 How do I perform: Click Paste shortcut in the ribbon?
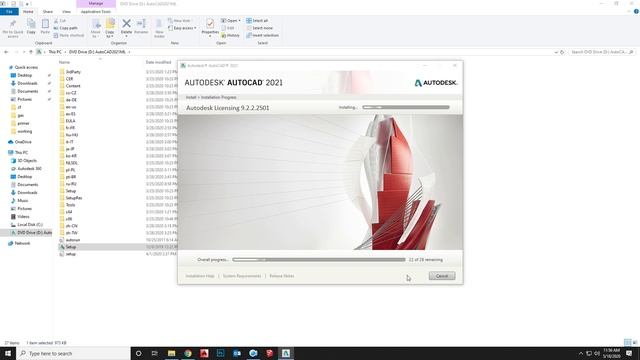pyautogui.click(x=69, y=35)
